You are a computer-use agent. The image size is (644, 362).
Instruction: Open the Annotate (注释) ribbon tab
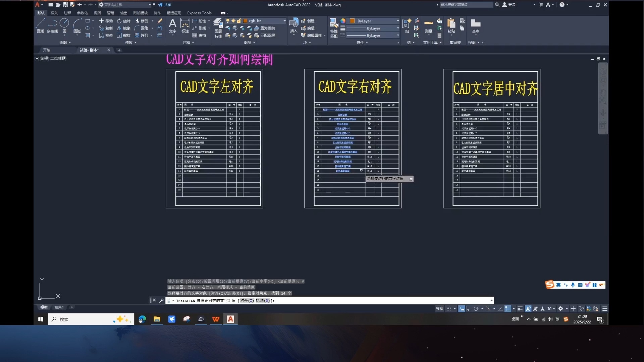coord(67,13)
